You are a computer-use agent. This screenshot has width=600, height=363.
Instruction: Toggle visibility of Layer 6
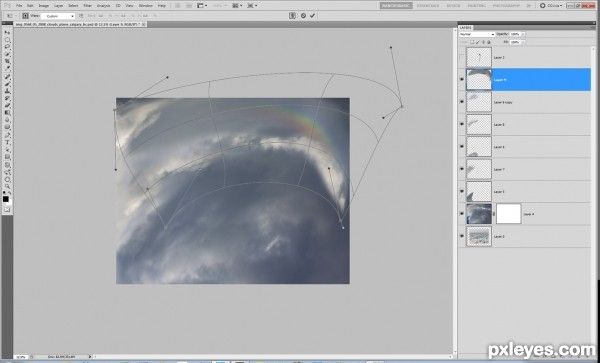click(x=461, y=147)
